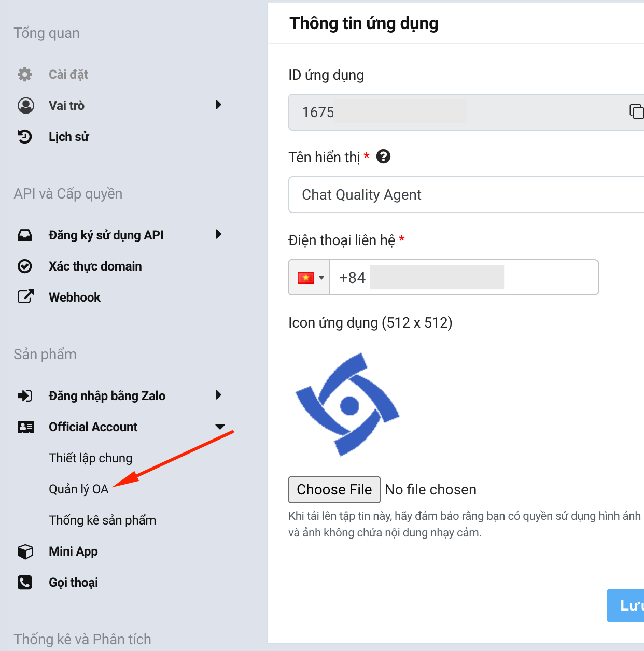Open Thống kê sản phẩm menu item

pos(102,520)
